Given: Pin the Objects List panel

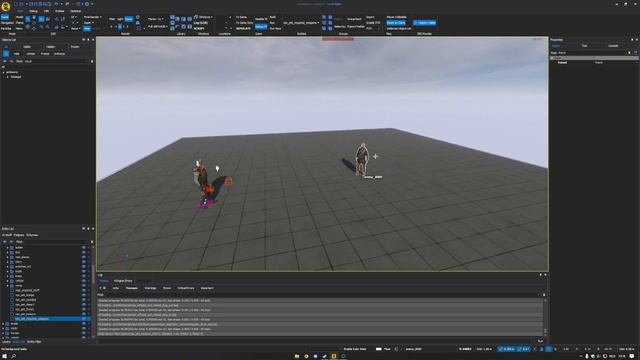Looking at the screenshot, I should [x=88, y=40].
